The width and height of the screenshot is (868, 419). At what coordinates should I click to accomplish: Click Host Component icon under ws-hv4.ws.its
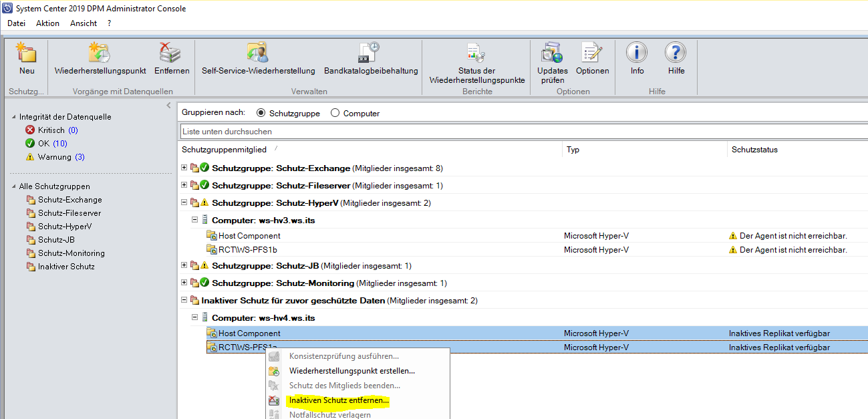(x=212, y=333)
